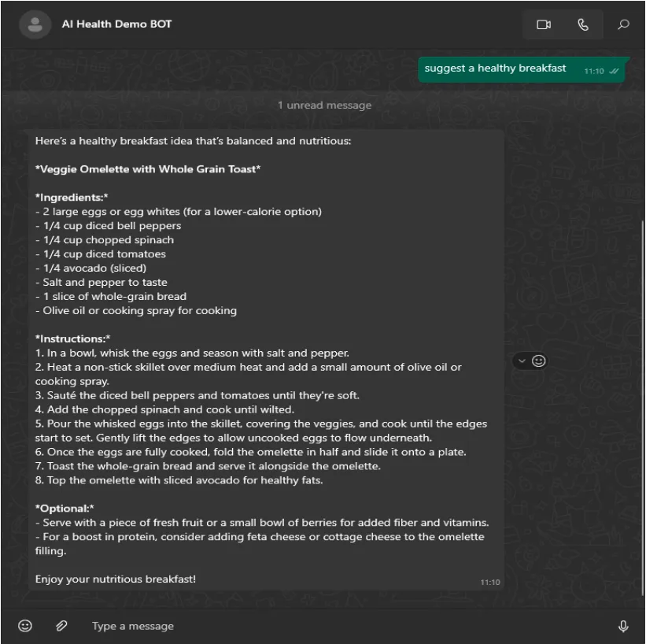Click the read-receipt ticks on sent message
Screen dimensions: 646x644
[614, 71]
